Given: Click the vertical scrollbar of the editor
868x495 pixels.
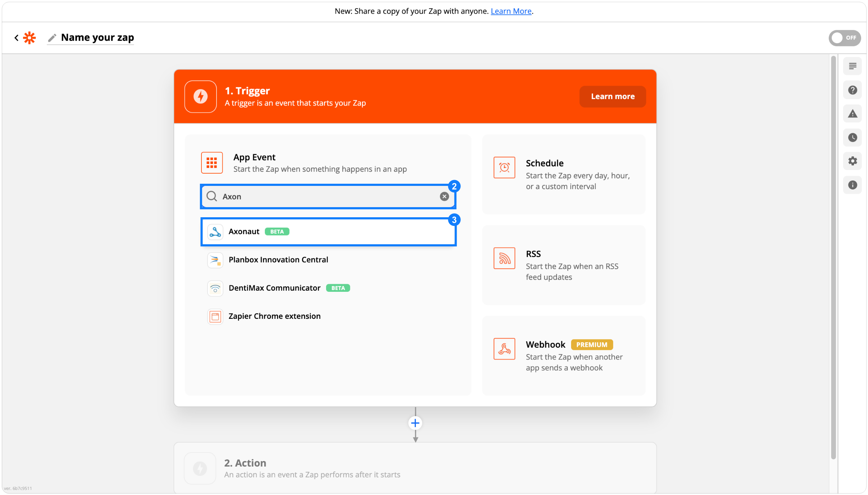Looking at the screenshot, I should tap(833, 258).
